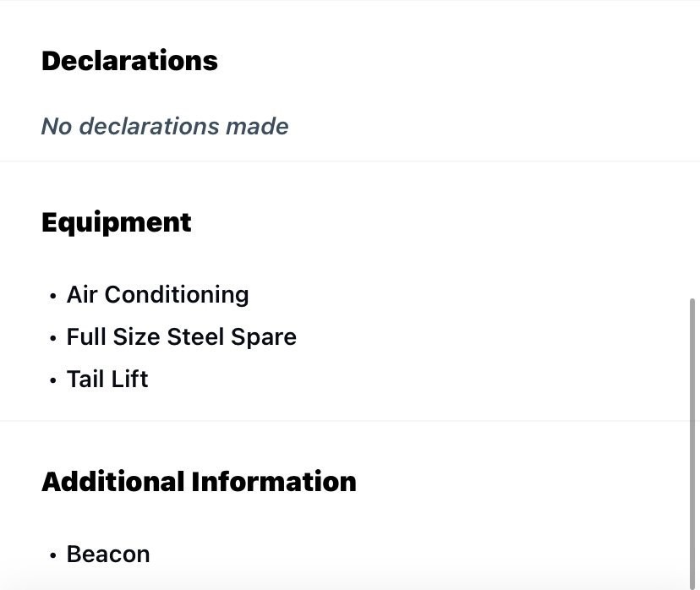This screenshot has width=700, height=590.
Task: Click divider line above Additional Information
Action: (x=338, y=420)
